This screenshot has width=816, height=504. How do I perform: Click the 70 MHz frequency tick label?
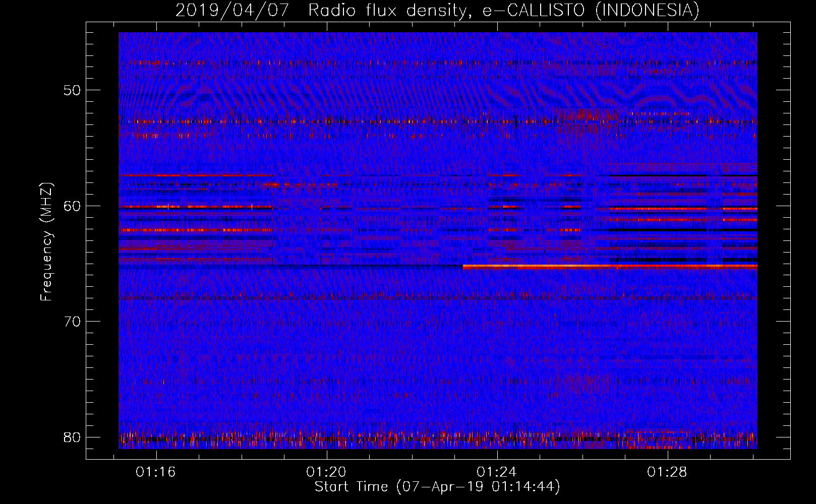coord(72,322)
